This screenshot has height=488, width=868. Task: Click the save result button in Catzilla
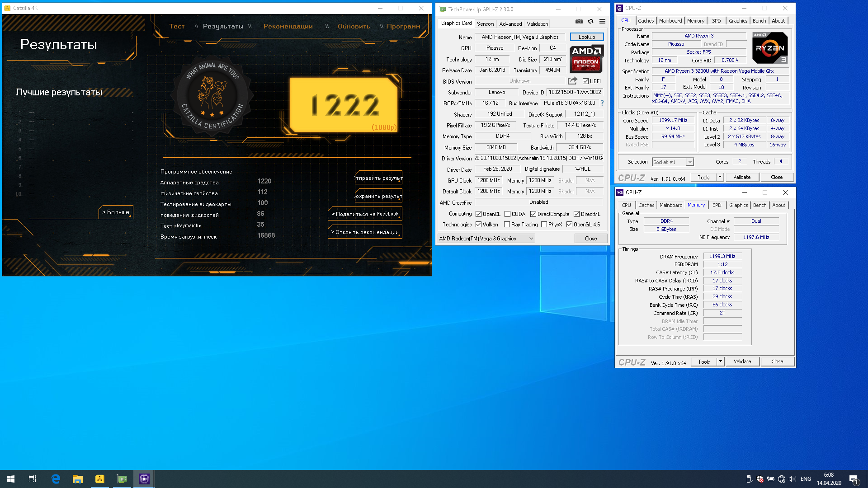click(378, 196)
